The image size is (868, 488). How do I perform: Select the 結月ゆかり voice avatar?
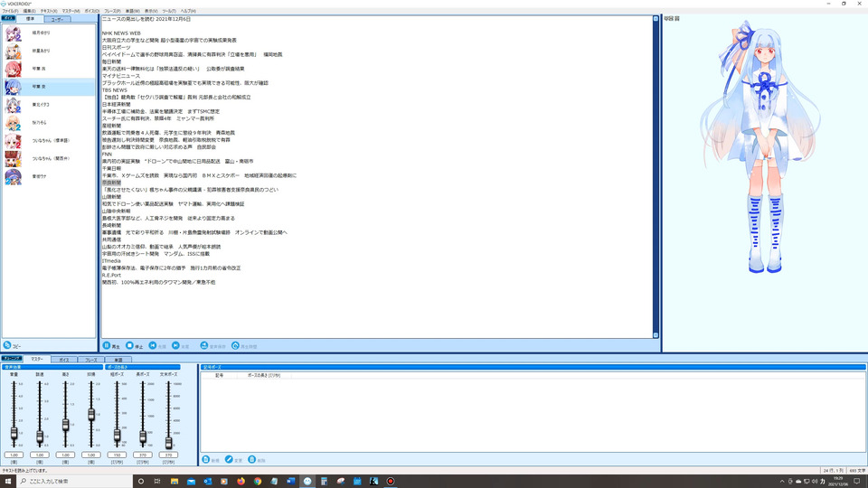click(14, 33)
